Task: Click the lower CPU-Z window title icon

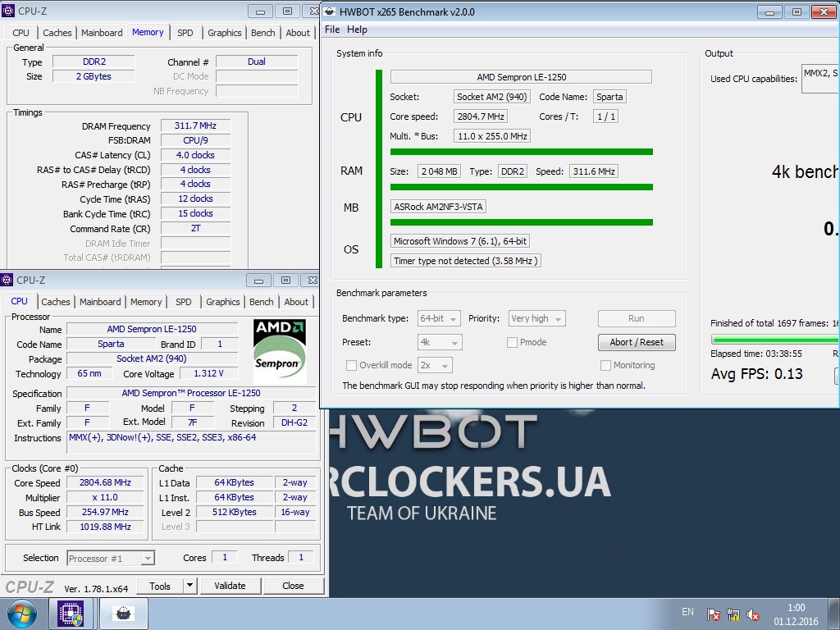Action: (7, 280)
